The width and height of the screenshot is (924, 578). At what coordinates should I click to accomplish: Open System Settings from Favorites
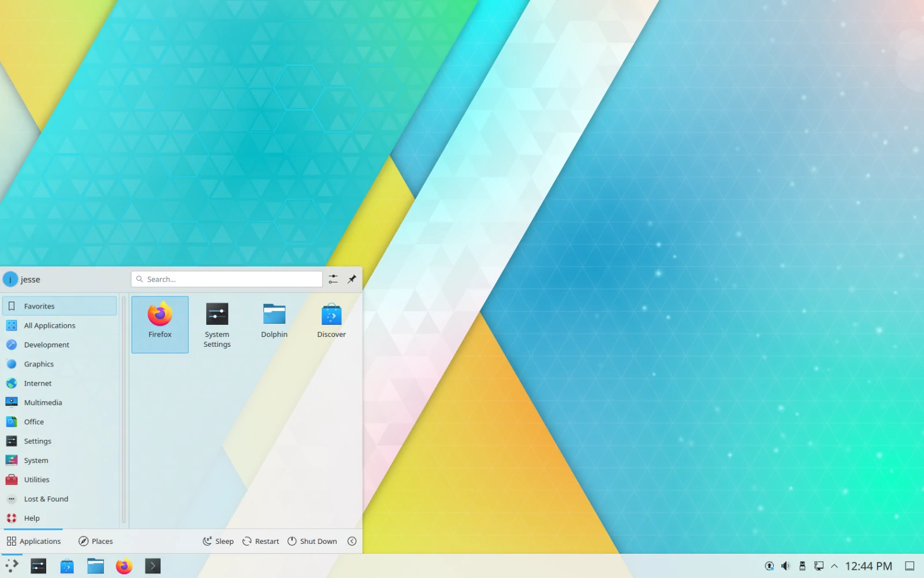click(217, 324)
